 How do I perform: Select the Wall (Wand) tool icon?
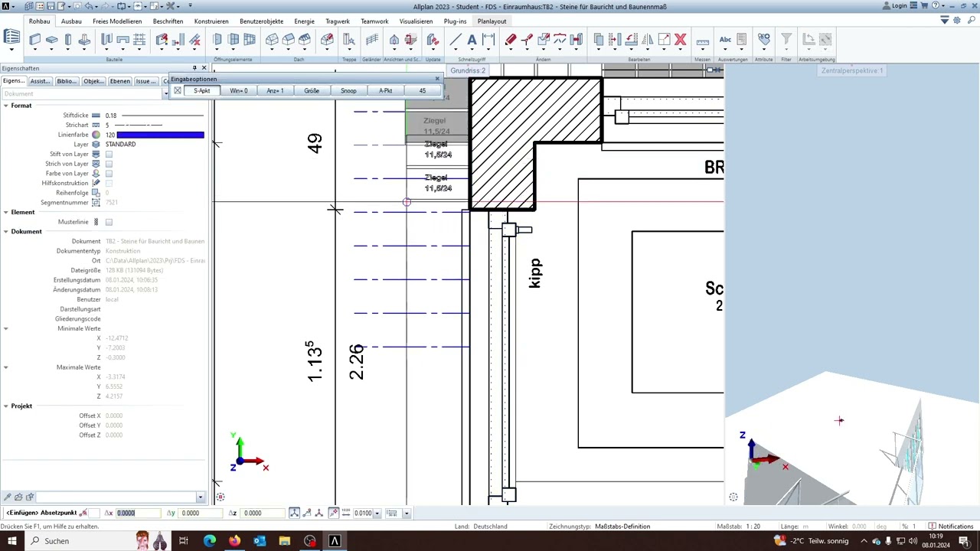[34, 39]
